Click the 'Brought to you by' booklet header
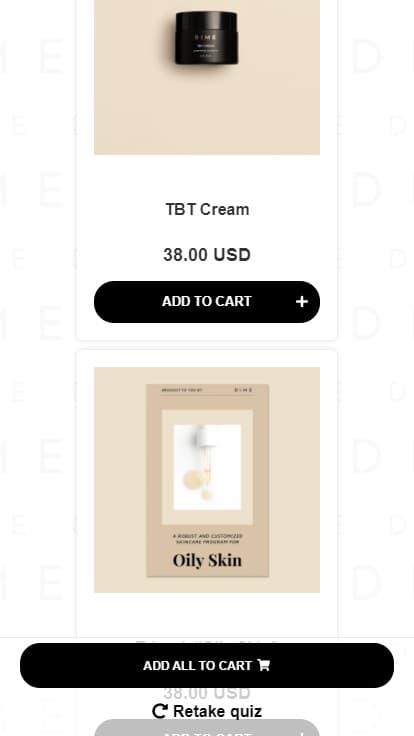This screenshot has height=736, width=414. click(x=182, y=390)
